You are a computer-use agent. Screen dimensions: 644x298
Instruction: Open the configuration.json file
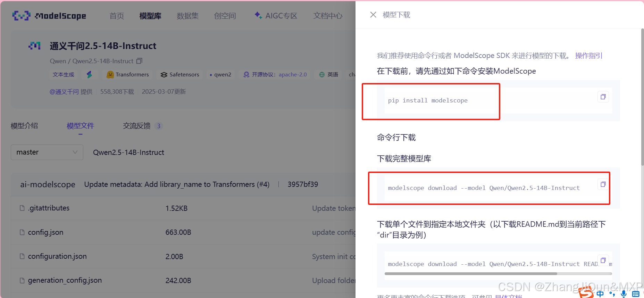pos(57,256)
